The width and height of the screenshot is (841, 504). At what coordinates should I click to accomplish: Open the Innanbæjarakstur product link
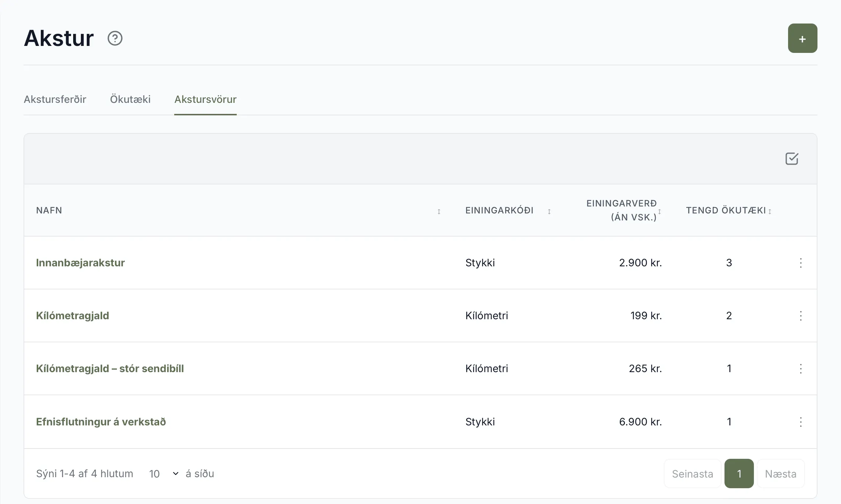80,263
